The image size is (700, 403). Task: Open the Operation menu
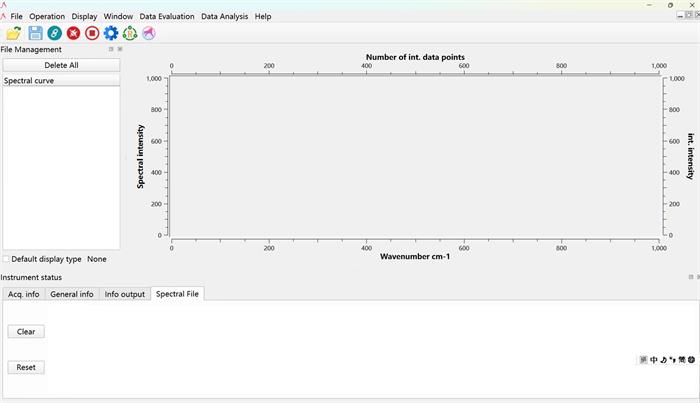47,16
